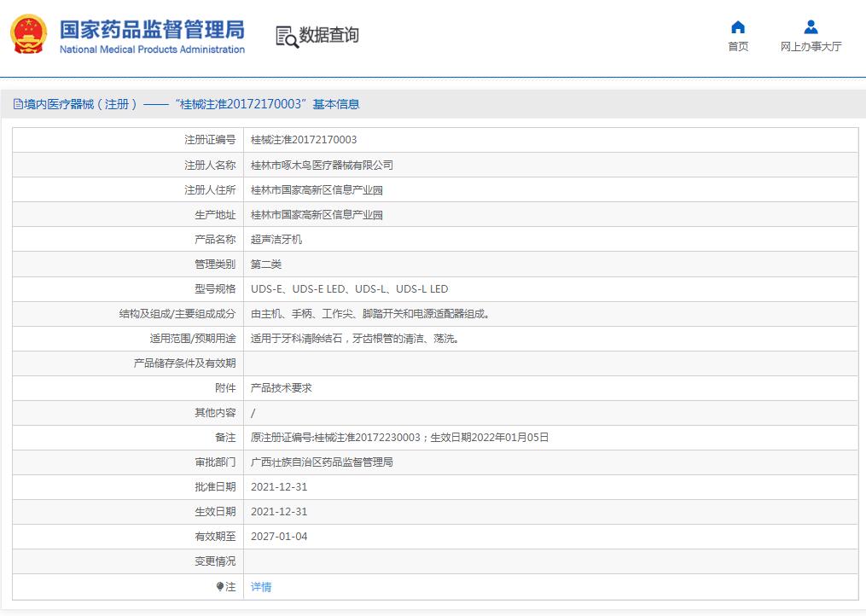Click 备注 label
The image size is (866, 616).
click(225, 438)
